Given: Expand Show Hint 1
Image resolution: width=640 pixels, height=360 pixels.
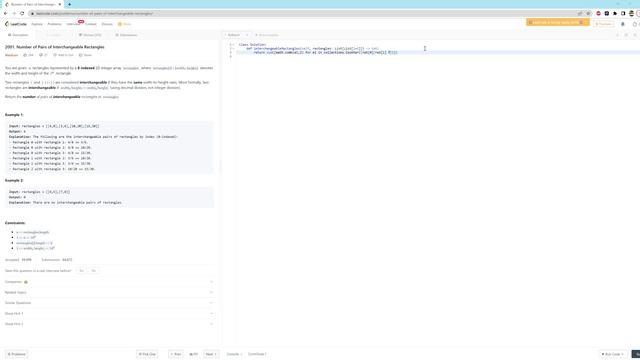Looking at the screenshot, I should click(x=109, y=314).
